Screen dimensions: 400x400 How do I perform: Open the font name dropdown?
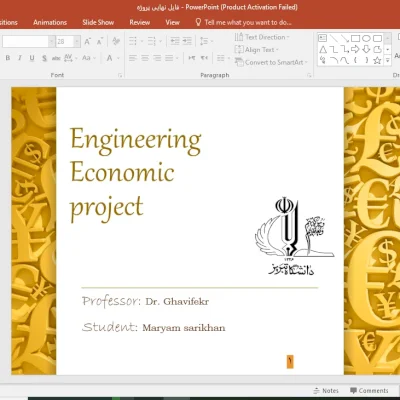tap(52, 41)
